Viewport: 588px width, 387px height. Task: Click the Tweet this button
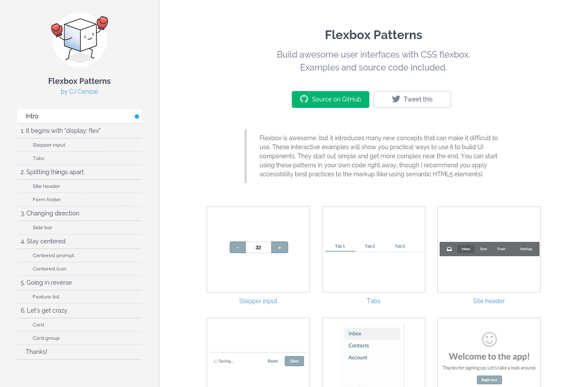pyautogui.click(x=412, y=99)
